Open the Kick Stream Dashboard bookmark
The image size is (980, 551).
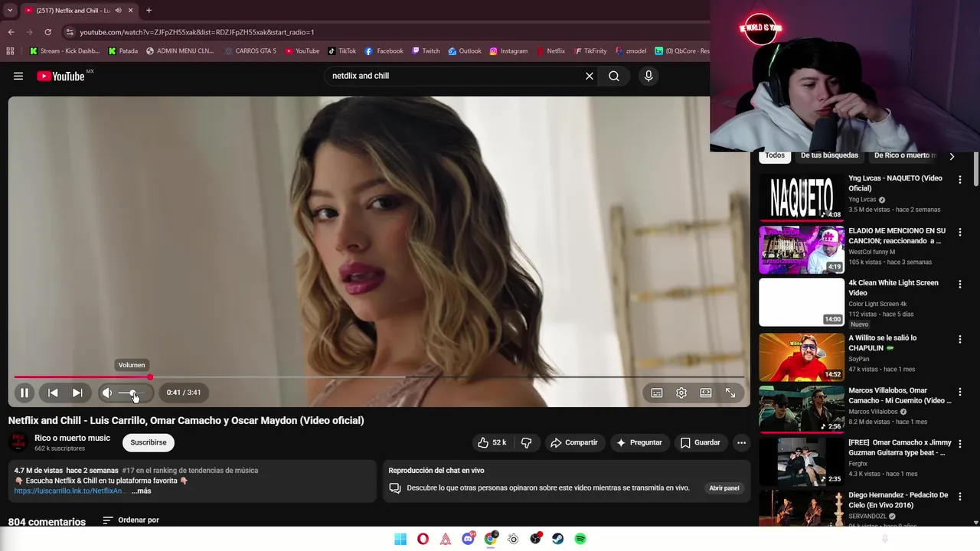[64, 51]
